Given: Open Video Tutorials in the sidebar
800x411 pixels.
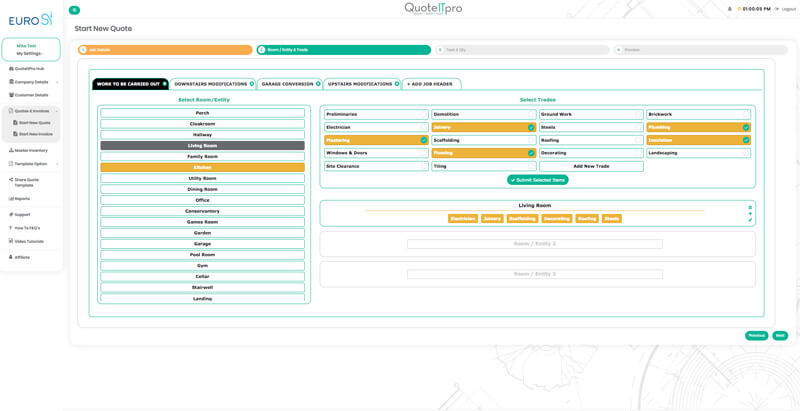Looking at the screenshot, I should coord(28,241).
